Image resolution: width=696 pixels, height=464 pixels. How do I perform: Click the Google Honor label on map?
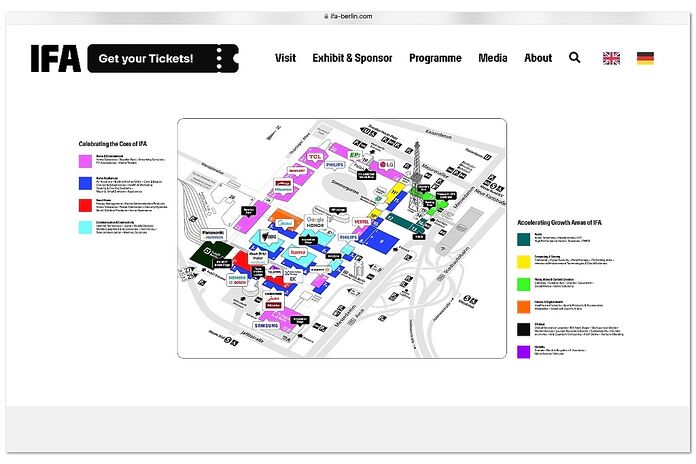[x=315, y=222]
